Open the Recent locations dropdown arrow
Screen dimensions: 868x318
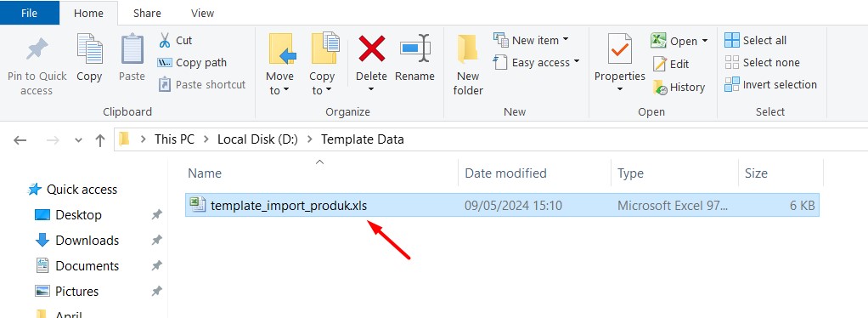[x=78, y=140]
